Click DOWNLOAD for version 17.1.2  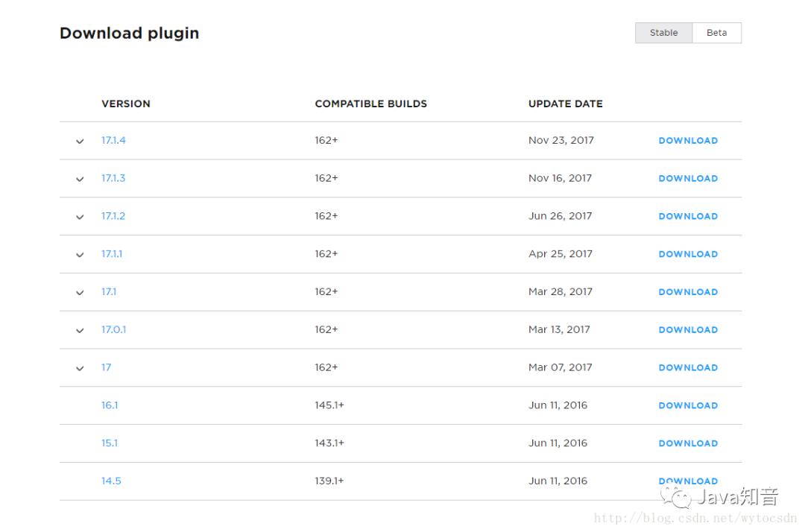pos(688,216)
